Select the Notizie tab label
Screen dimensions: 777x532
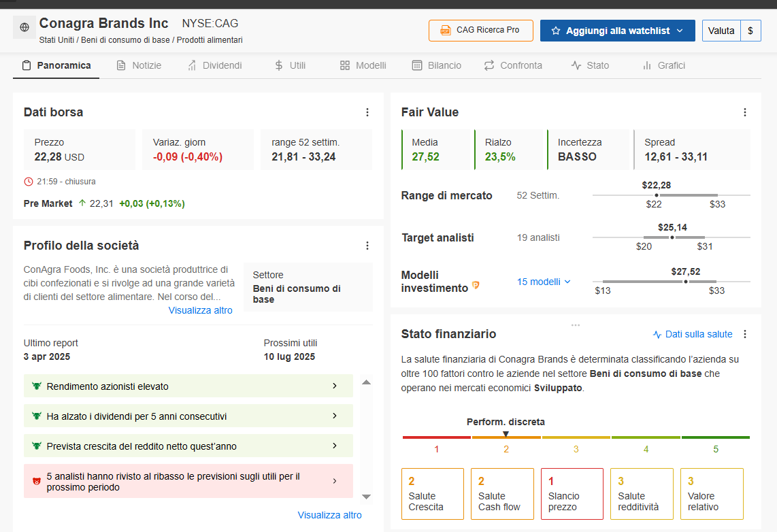click(x=147, y=65)
